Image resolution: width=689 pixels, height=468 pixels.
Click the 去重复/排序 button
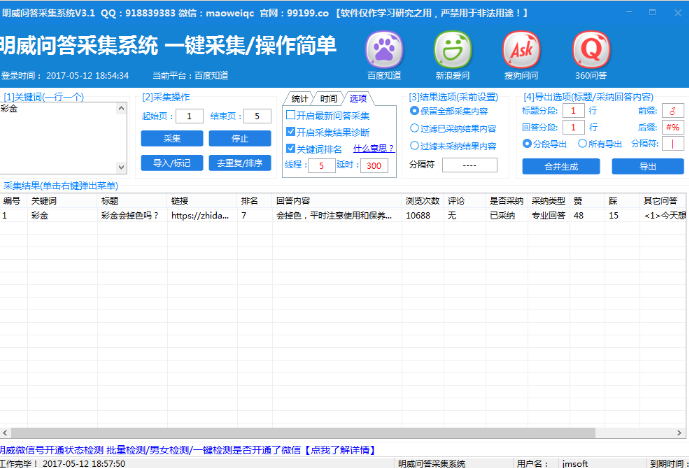pyautogui.click(x=240, y=163)
